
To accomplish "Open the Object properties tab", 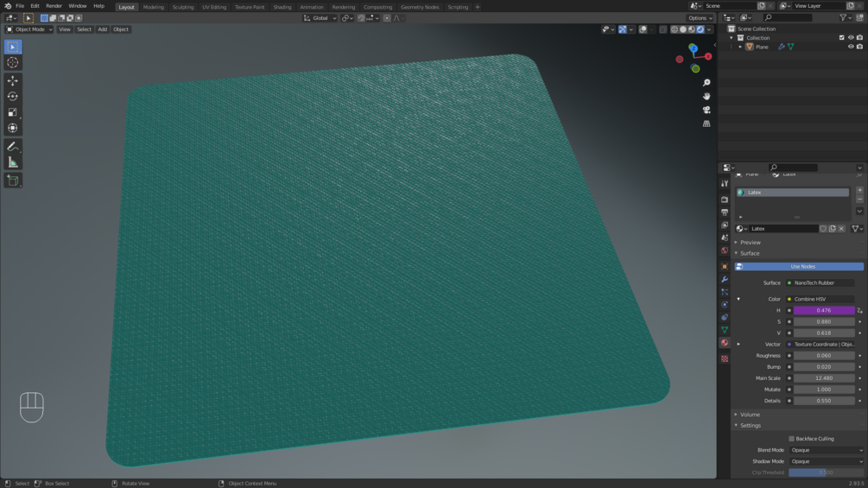I will [725, 266].
